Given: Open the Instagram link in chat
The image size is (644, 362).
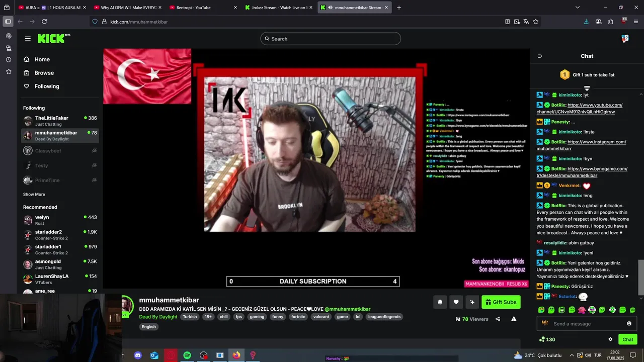Looking at the screenshot, I should [x=582, y=145].
